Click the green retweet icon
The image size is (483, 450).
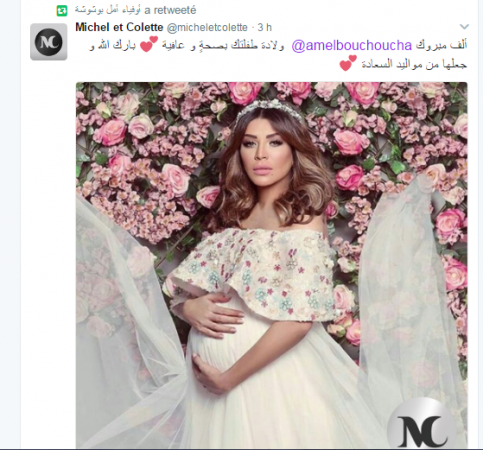click(62, 11)
